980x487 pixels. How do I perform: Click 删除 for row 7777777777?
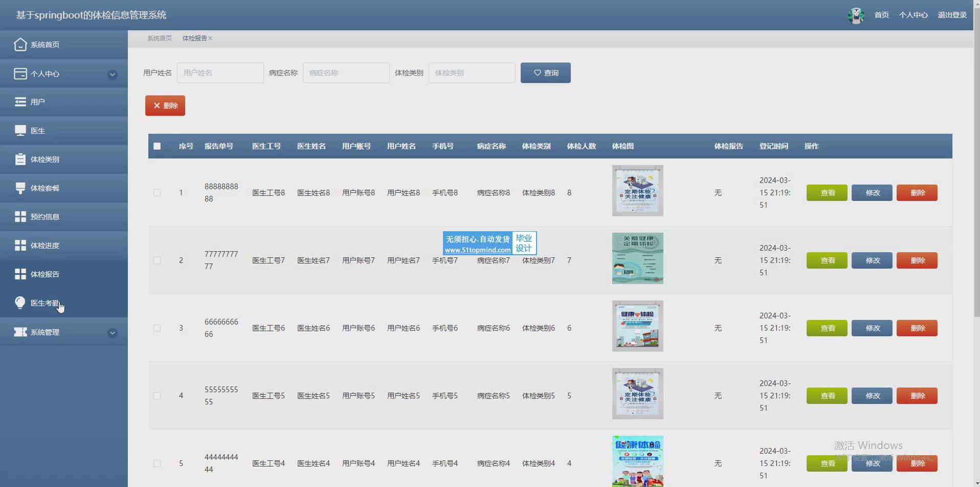pyautogui.click(x=917, y=260)
